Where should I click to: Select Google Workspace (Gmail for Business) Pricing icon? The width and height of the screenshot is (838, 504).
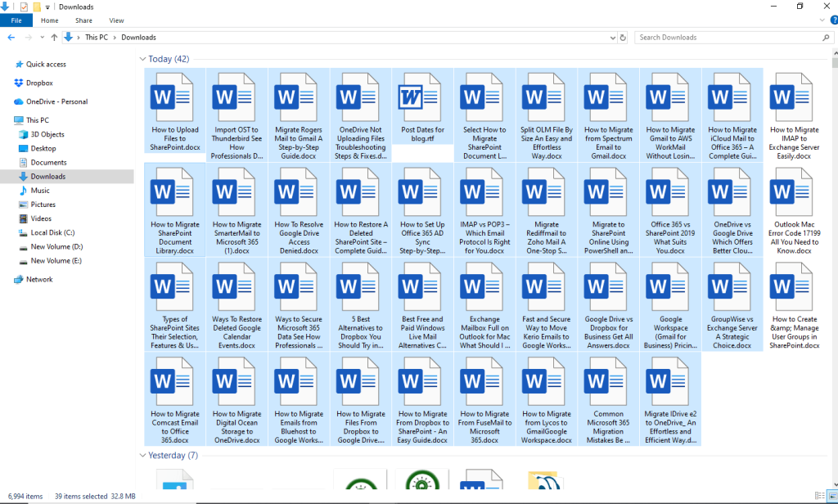coord(668,287)
